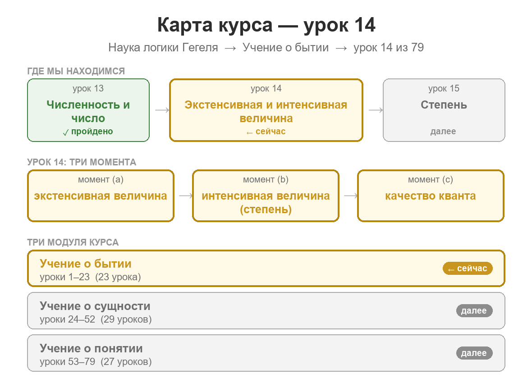
Task: Open the module Учение о сущности
Action: tap(266, 310)
